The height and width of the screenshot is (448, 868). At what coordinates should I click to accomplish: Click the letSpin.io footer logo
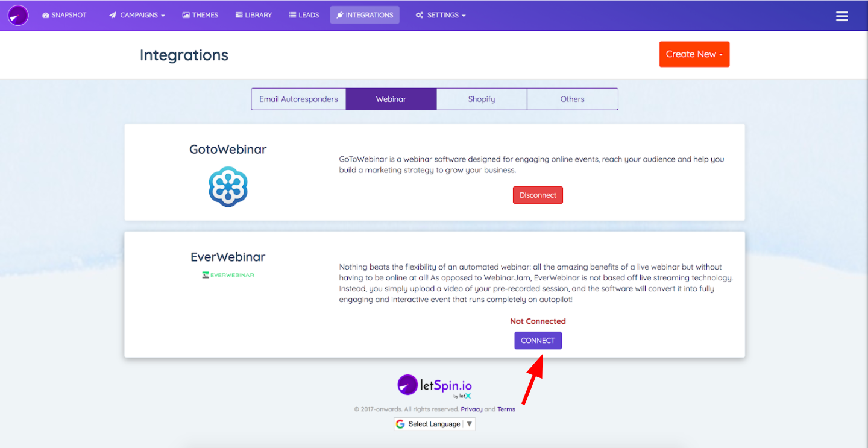(435, 386)
